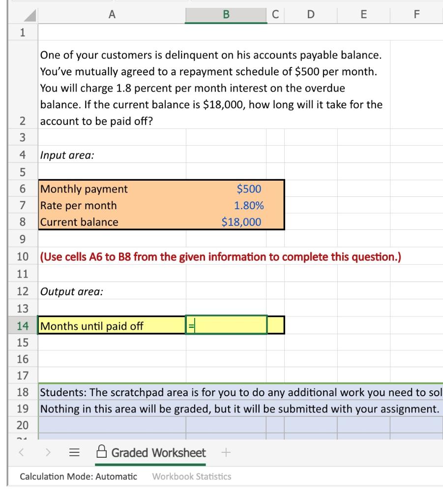Select column C header
Viewport: 443px width, 504px height.
pyautogui.click(x=275, y=14)
